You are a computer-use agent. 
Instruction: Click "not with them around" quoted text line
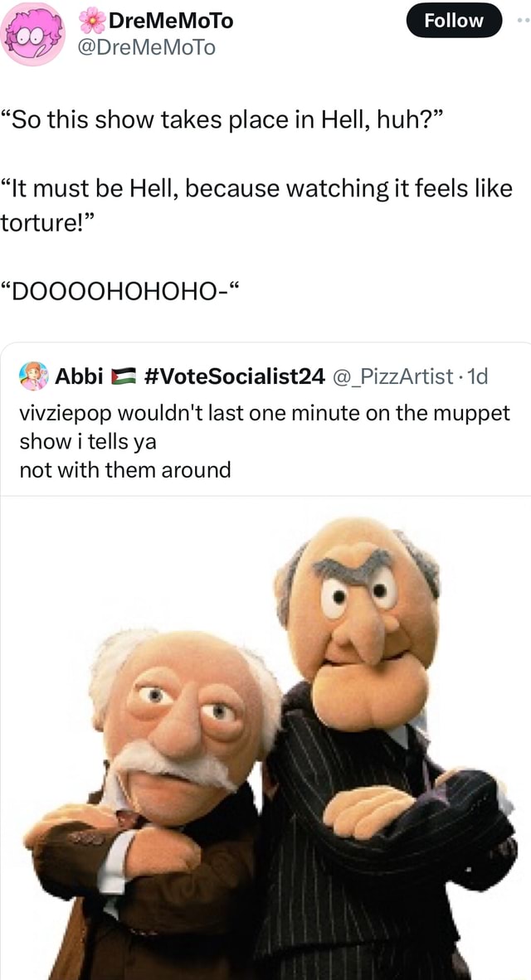click(x=125, y=468)
